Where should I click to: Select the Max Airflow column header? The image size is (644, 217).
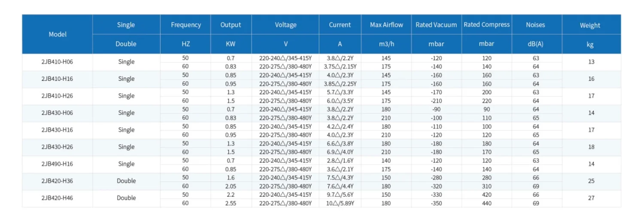[x=386, y=25]
